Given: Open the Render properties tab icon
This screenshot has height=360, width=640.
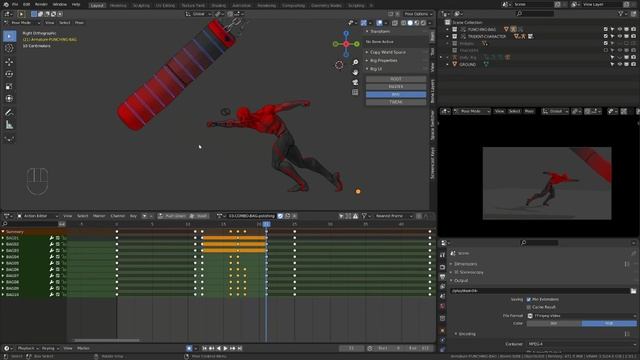Looking at the screenshot, I should (x=442, y=267).
